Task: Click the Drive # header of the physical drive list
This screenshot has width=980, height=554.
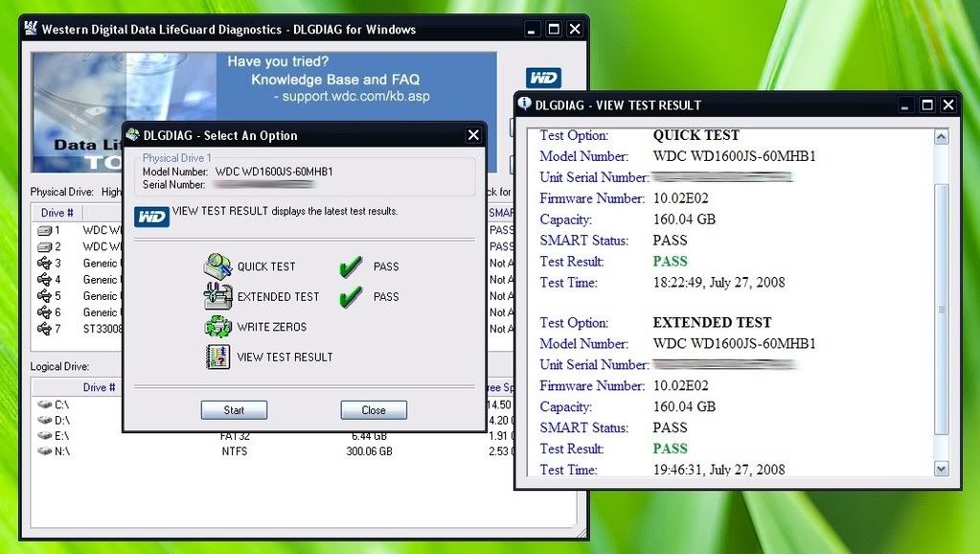Action: click(57, 213)
